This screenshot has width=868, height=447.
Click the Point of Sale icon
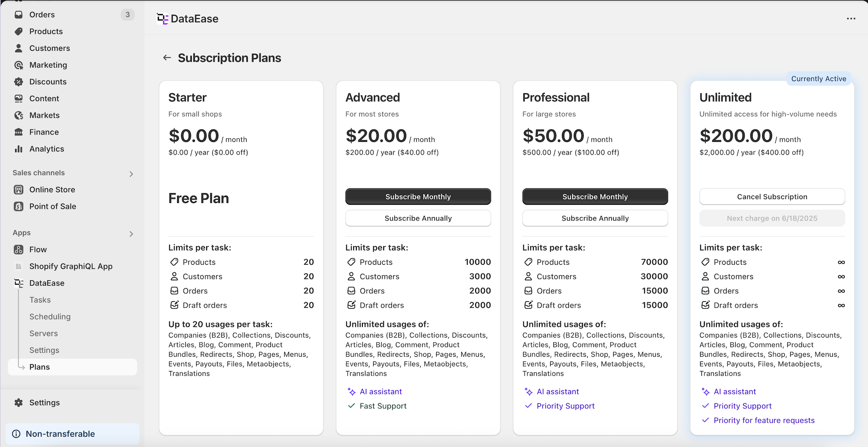coord(19,207)
